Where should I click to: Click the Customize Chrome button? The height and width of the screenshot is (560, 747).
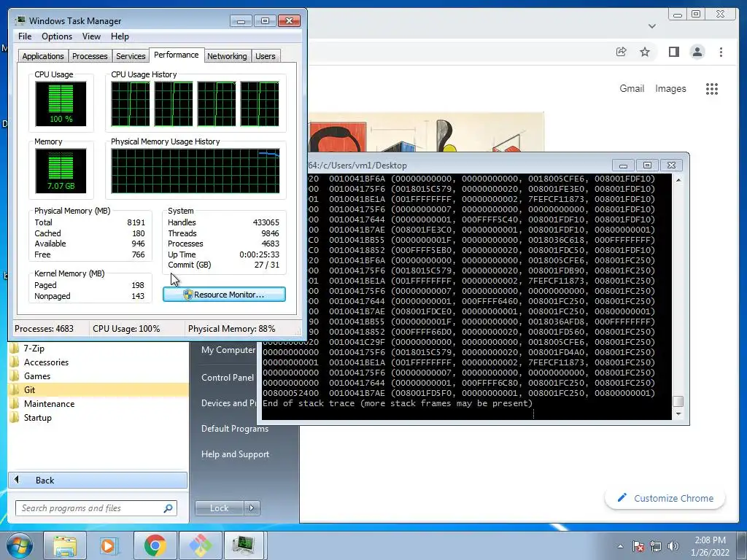coord(665,498)
